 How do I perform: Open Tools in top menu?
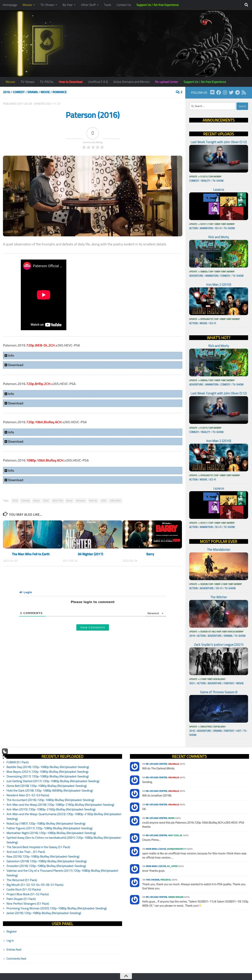pos(108,5)
